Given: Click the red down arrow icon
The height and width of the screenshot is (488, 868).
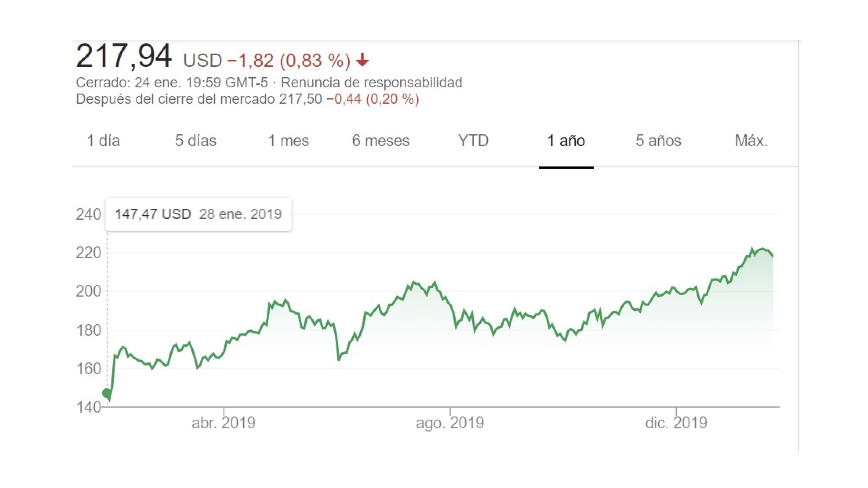Looking at the screenshot, I should coord(362,60).
